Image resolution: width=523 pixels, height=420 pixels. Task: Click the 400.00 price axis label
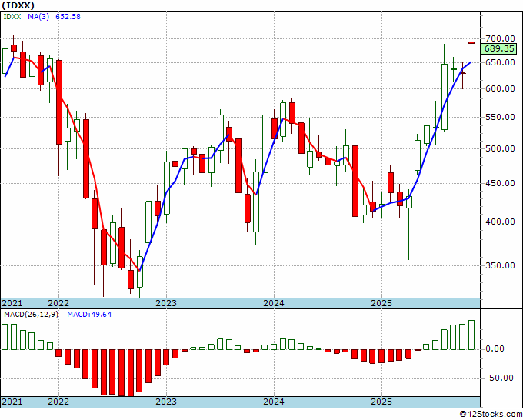pyautogui.click(x=501, y=222)
